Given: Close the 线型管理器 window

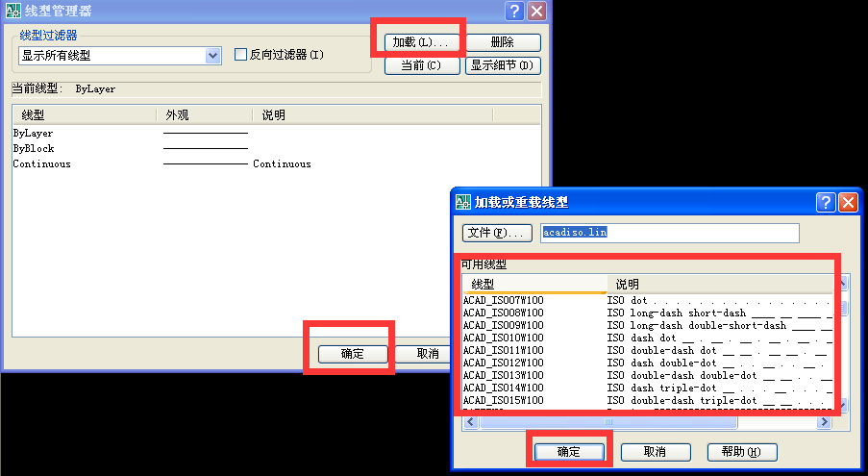Looking at the screenshot, I should [537, 12].
